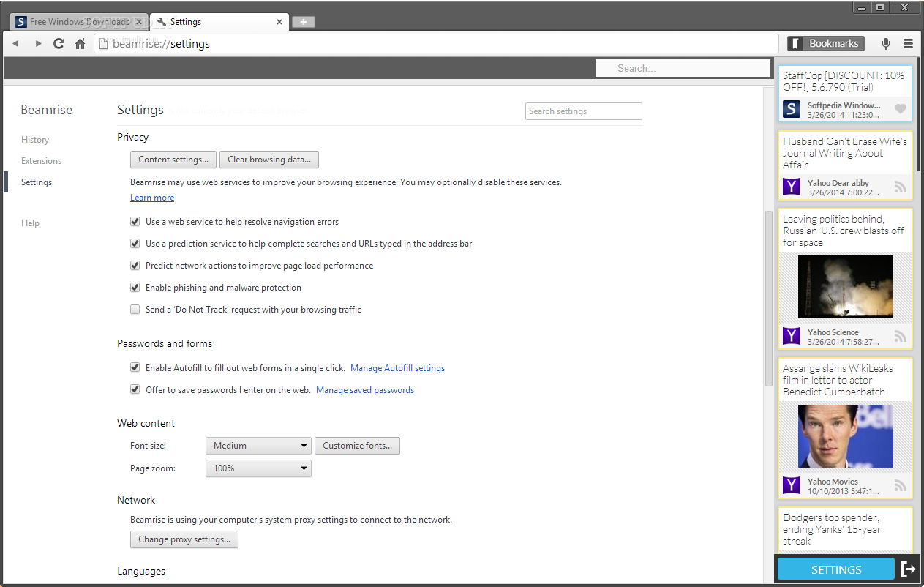
Task: Open the StaffCop discount news card title
Action: pyautogui.click(x=844, y=81)
